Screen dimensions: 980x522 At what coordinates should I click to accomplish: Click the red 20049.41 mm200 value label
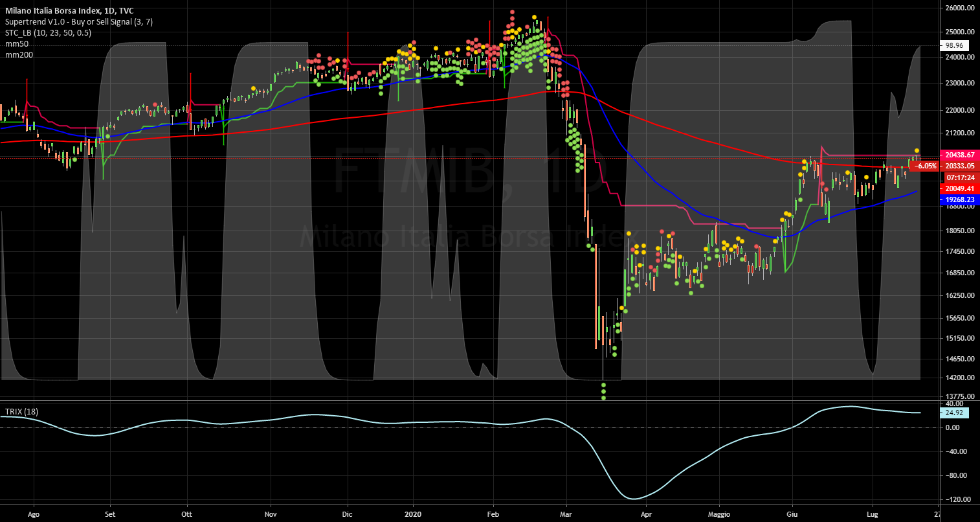[959, 188]
